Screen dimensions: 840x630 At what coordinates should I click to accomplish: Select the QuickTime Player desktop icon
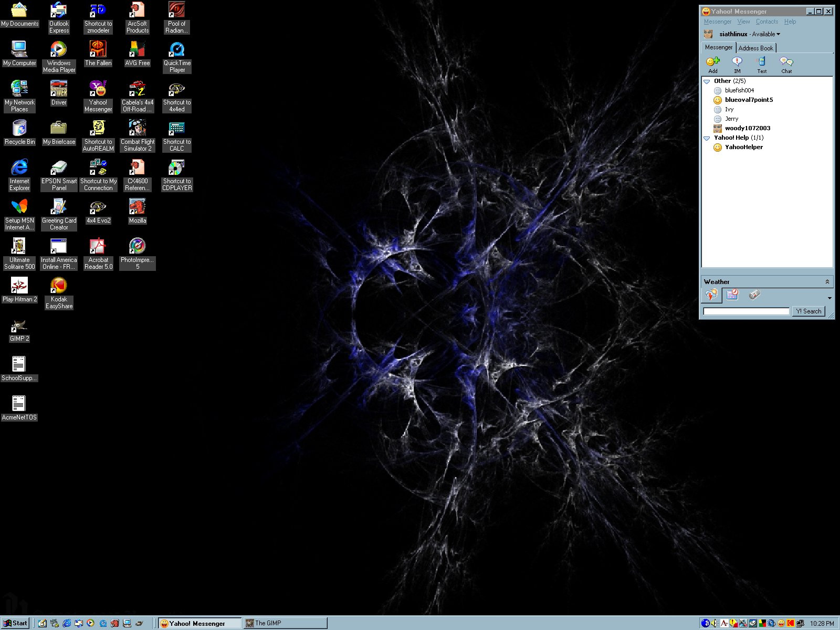177,57
